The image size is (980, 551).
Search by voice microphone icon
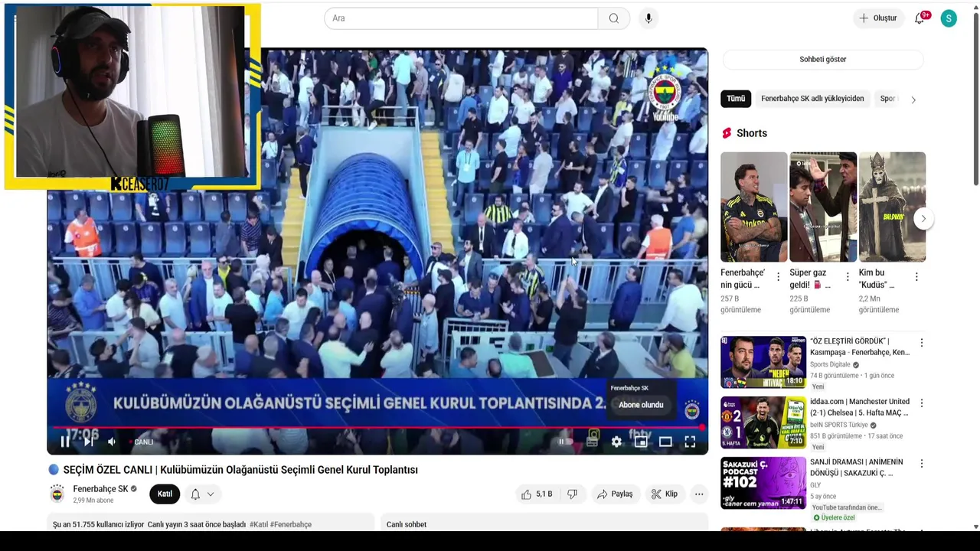(648, 18)
